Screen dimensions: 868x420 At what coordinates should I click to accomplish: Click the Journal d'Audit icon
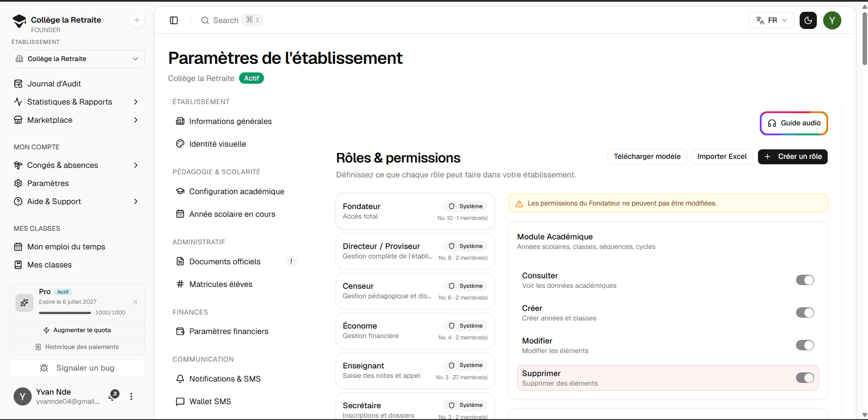coord(18,84)
